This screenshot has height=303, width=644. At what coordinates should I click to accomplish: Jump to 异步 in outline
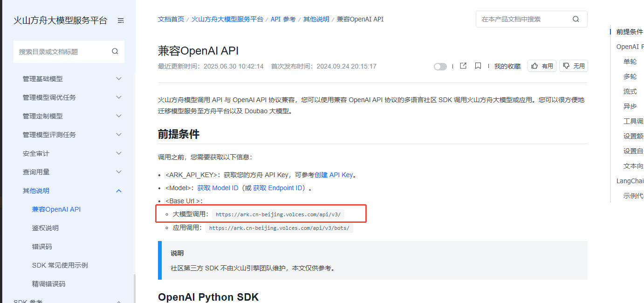pos(630,106)
